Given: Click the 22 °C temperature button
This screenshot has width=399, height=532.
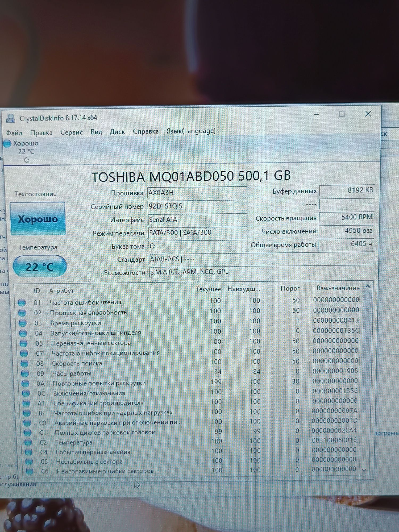Looking at the screenshot, I should point(40,267).
